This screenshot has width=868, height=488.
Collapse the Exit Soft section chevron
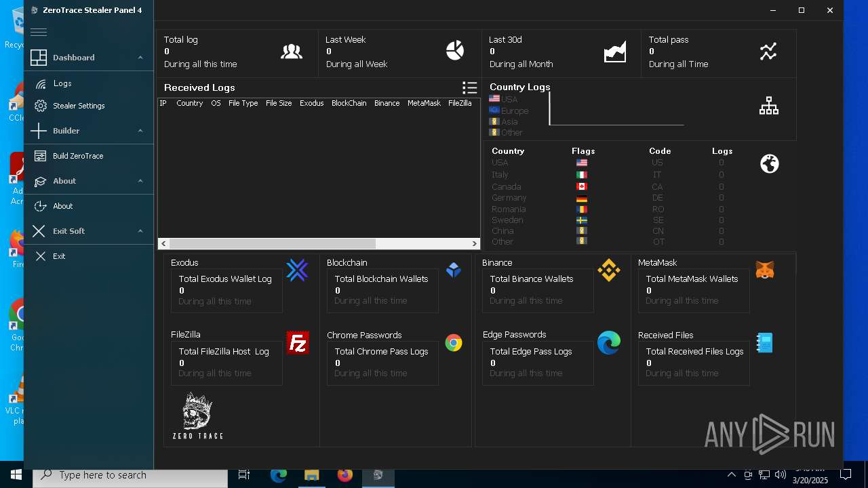[140, 231]
